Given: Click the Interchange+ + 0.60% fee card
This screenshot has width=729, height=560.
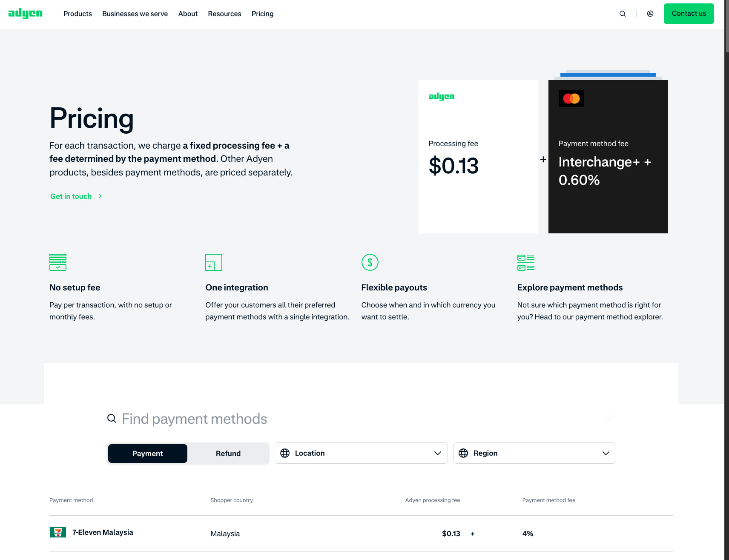Looking at the screenshot, I should pos(608,157).
